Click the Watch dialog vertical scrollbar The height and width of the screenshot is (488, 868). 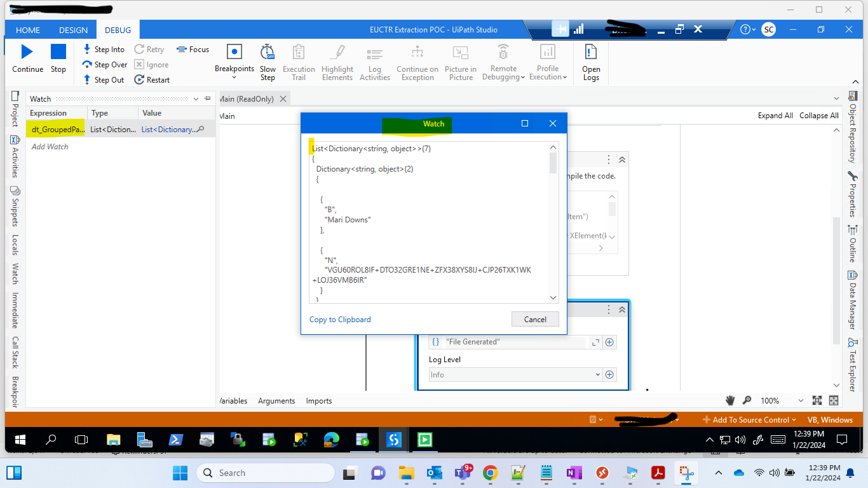pyautogui.click(x=553, y=222)
